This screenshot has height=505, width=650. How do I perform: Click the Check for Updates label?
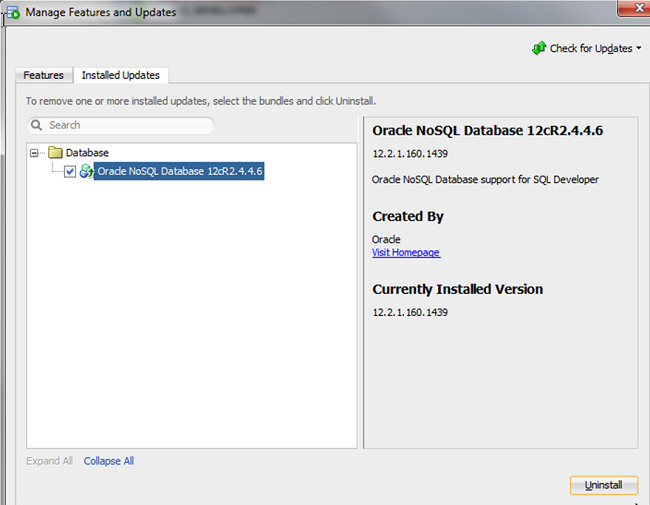point(591,49)
